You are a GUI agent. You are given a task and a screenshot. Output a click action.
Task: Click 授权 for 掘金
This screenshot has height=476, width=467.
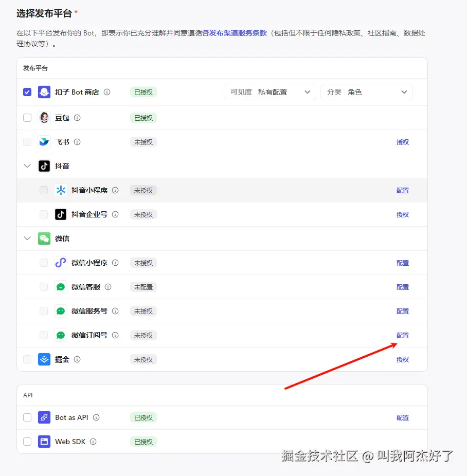click(403, 360)
